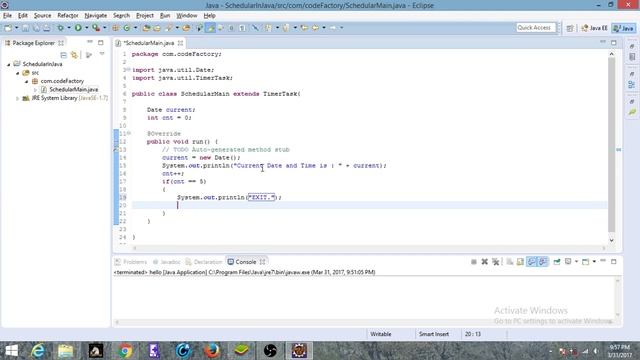Viewport: 640px width, 360px height.
Task: Toggle Show Console on Standard Out icon
Action: pyautogui.click(x=531, y=262)
